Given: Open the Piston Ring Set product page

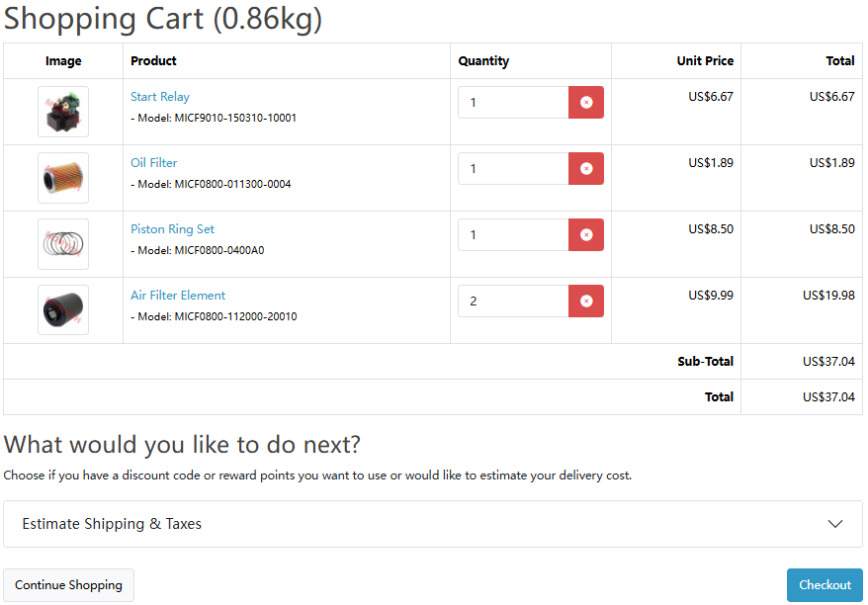Looking at the screenshot, I should tap(173, 228).
